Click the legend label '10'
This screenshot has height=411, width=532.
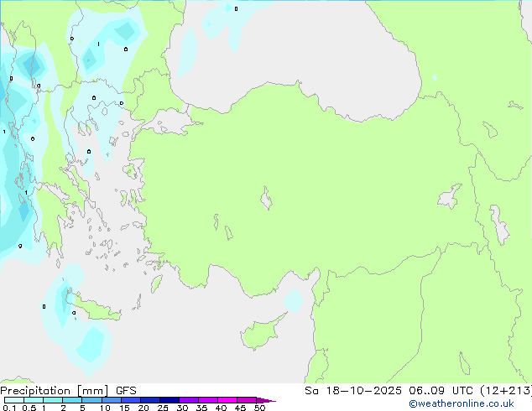coord(105,408)
